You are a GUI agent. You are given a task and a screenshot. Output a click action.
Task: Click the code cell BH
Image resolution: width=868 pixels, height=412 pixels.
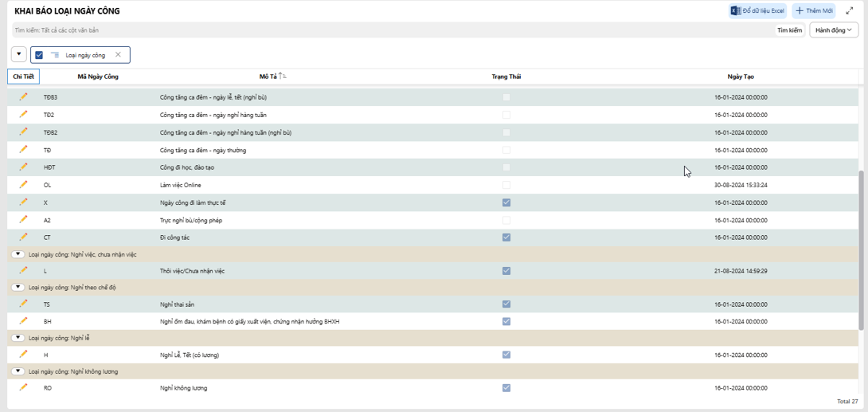47,321
